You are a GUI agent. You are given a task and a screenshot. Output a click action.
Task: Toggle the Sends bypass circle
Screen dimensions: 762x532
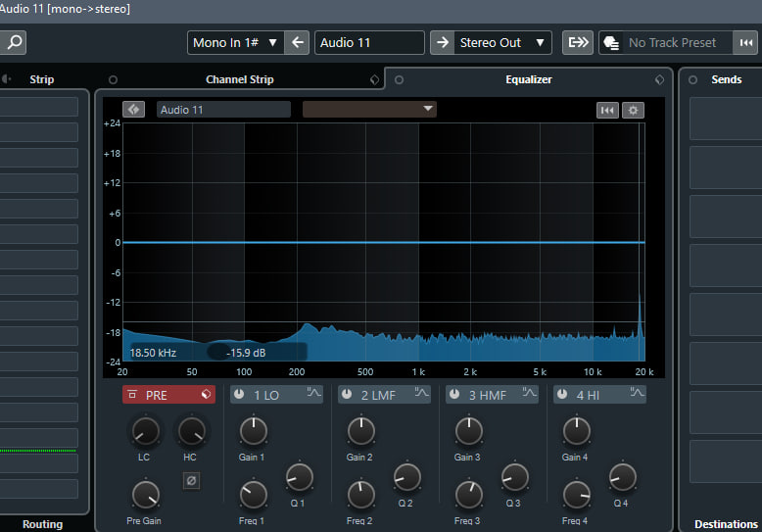coord(692,79)
